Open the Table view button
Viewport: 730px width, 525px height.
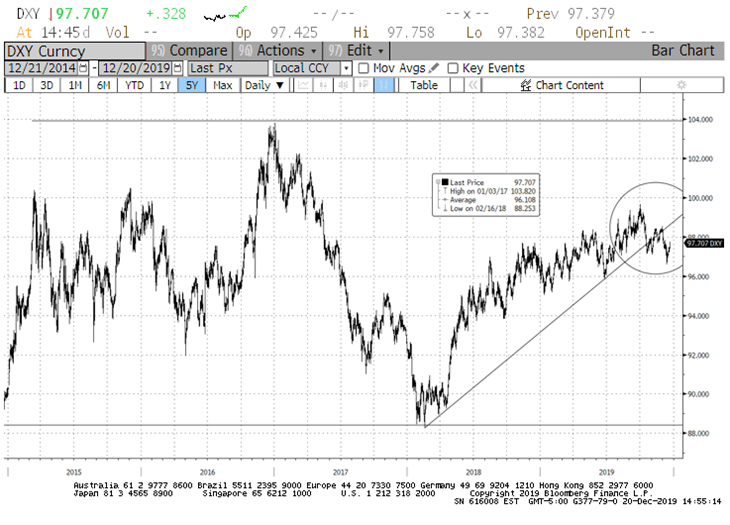tap(424, 85)
